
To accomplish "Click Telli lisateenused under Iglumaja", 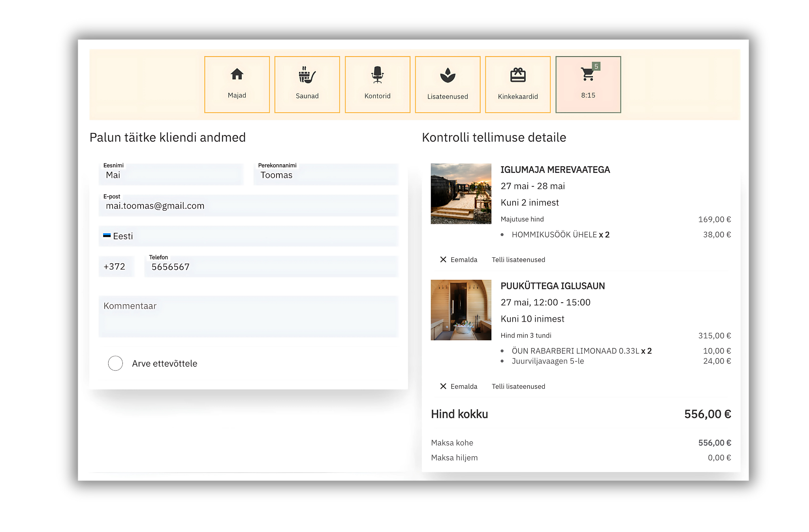I will pyautogui.click(x=518, y=260).
